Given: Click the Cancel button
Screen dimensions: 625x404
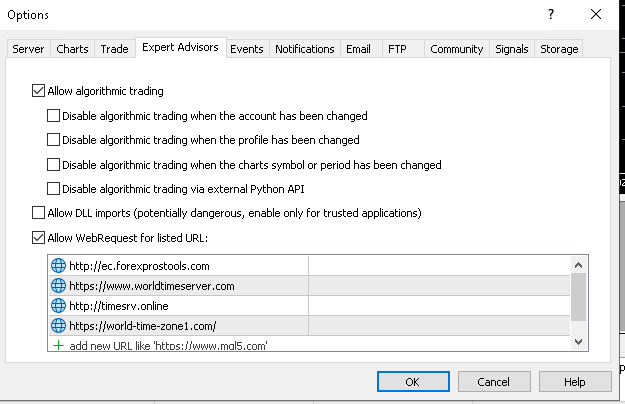Looking at the screenshot, I should point(494,382).
